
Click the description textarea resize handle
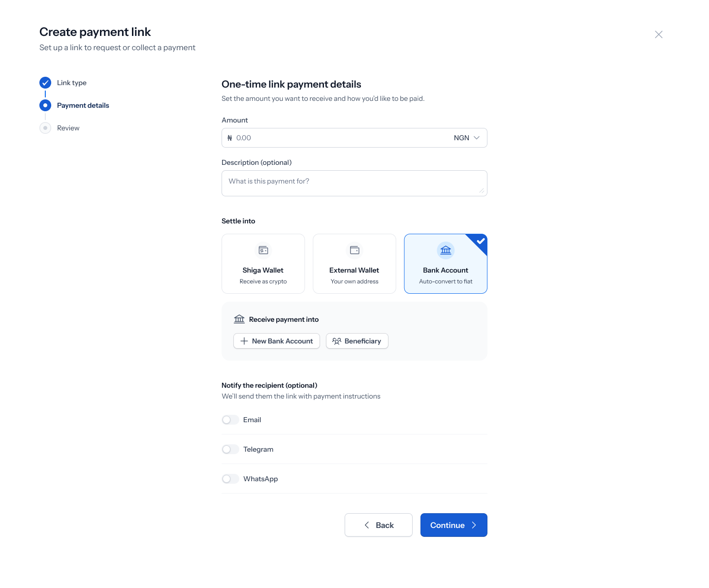point(482,190)
